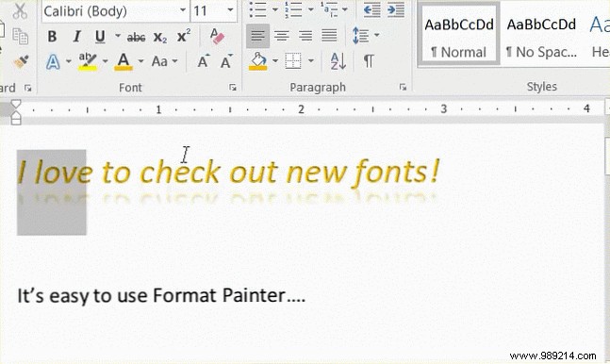Open Text Effects dropdown arrow

69,61
